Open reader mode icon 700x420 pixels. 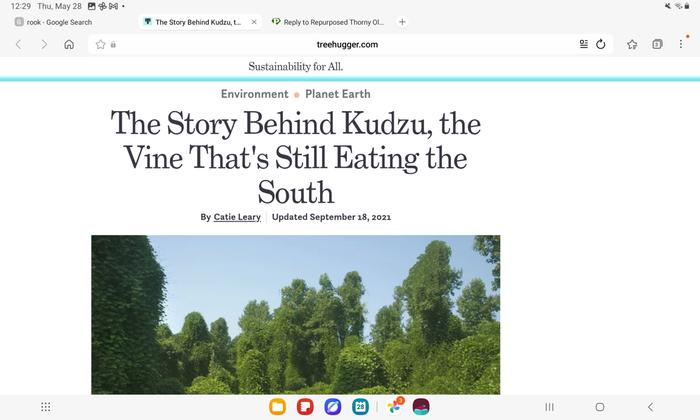tap(583, 44)
